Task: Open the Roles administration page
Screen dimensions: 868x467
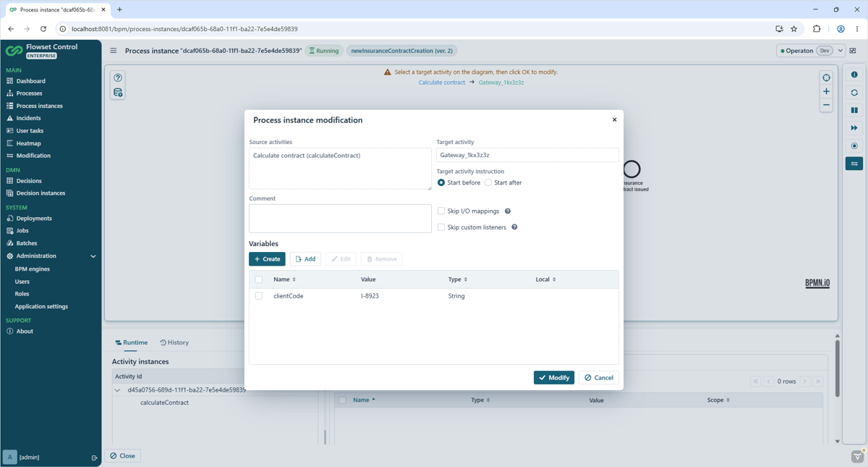Action: tap(22, 294)
